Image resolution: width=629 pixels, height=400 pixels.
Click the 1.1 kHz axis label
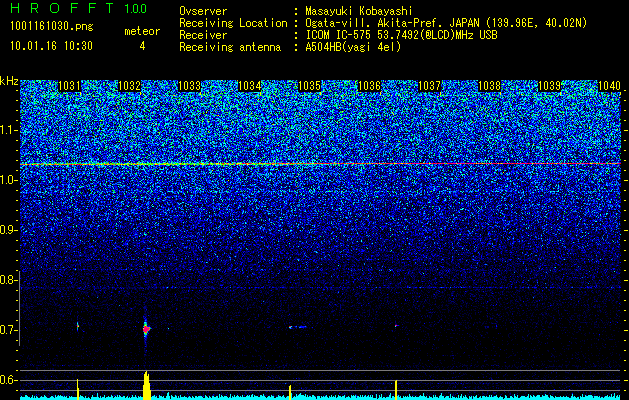pos(7,130)
